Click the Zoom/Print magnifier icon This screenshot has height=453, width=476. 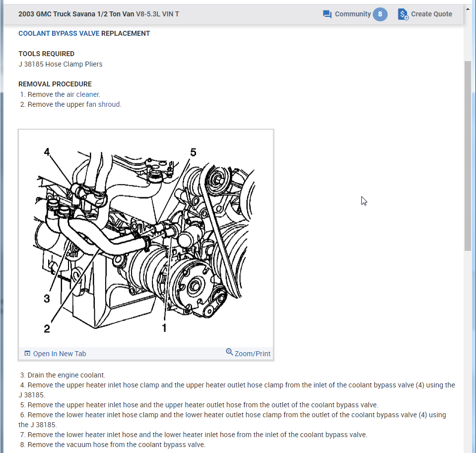229,352
